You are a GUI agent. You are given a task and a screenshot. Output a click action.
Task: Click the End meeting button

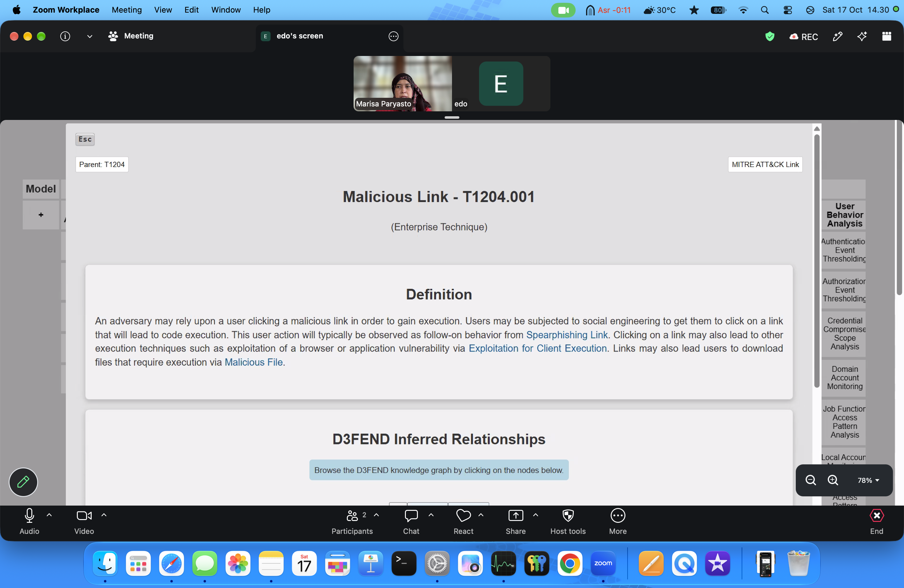(x=877, y=522)
